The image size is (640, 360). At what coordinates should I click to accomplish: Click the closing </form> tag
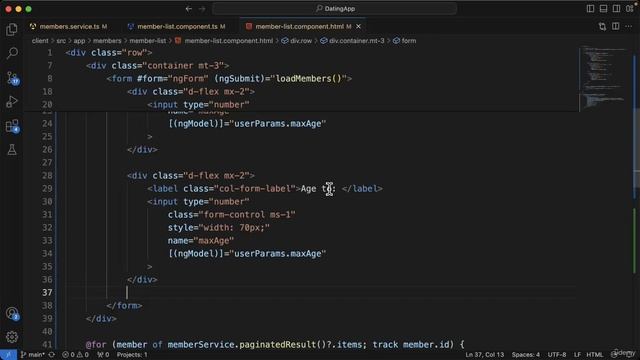pyautogui.click(x=124, y=306)
